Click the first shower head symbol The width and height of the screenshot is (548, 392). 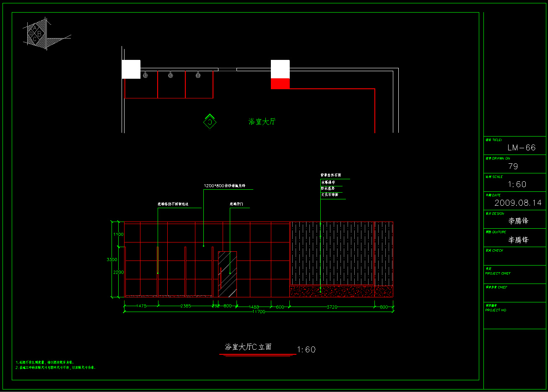(x=145, y=75)
